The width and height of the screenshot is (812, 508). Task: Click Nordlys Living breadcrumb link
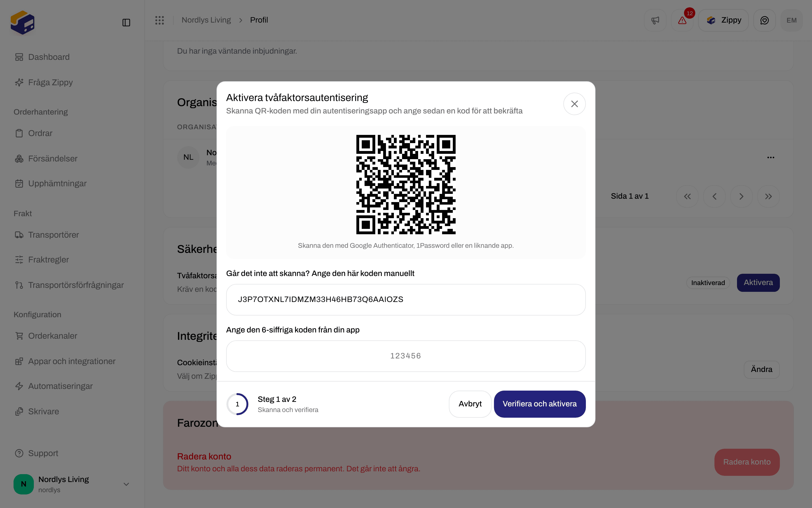tap(206, 20)
